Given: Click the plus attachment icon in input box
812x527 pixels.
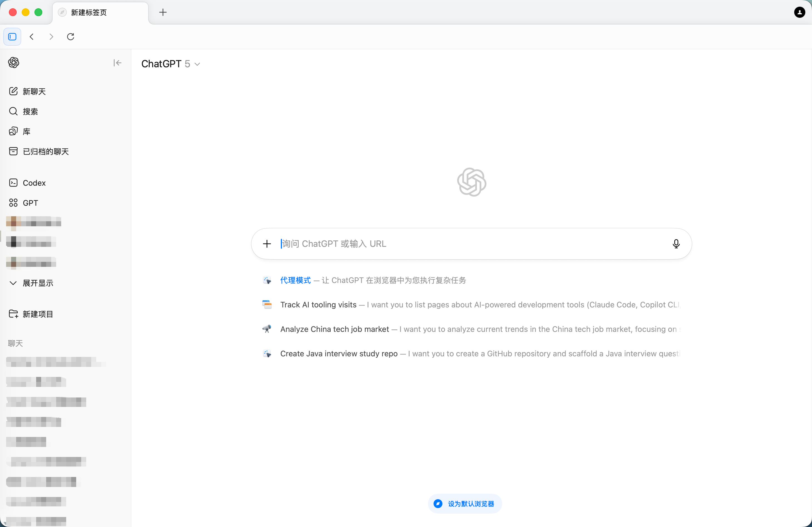Looking at the screenshot, I should (x=267, y=243).
